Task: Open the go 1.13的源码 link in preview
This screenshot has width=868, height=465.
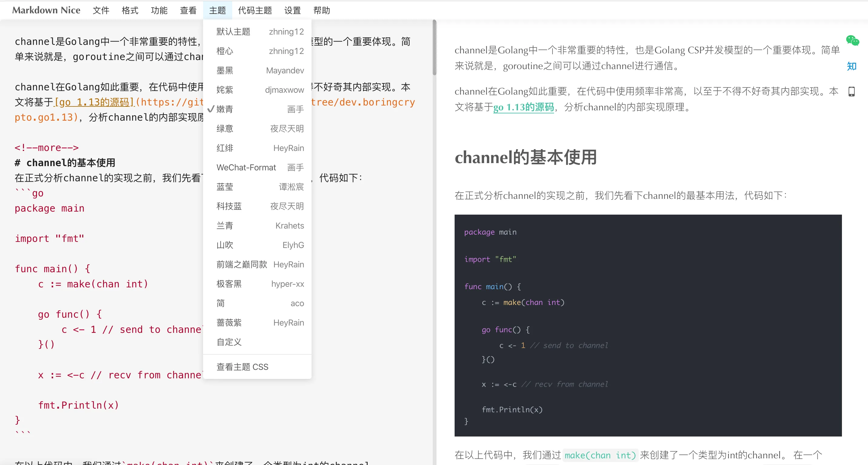Action: (524, 107)
